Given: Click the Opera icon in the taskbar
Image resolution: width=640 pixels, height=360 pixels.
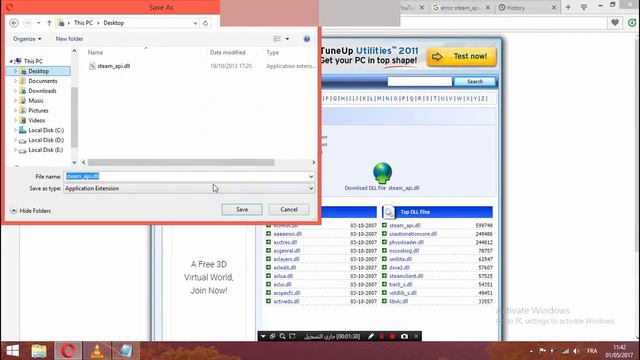Looking at the screenshot, I should click(x=68, y=351).
